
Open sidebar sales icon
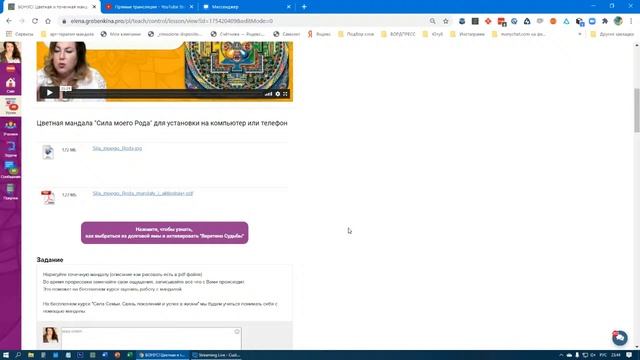tap(11, 191)
